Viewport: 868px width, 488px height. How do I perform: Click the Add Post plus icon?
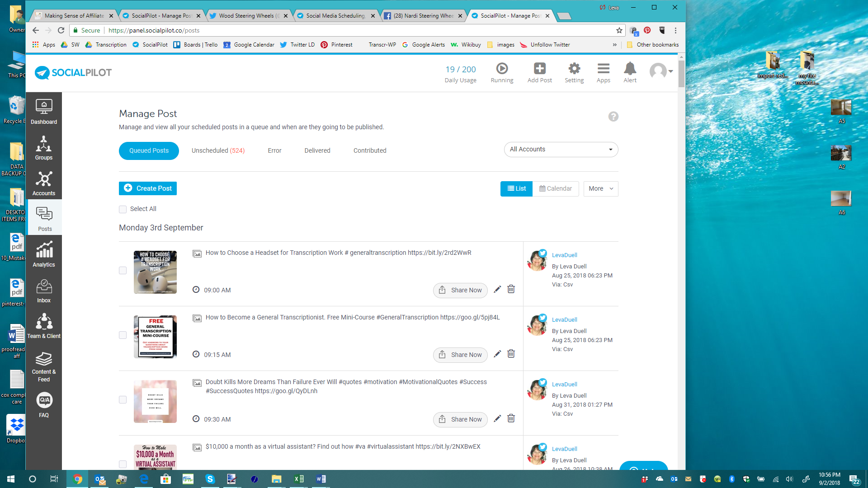coord(539,69)
